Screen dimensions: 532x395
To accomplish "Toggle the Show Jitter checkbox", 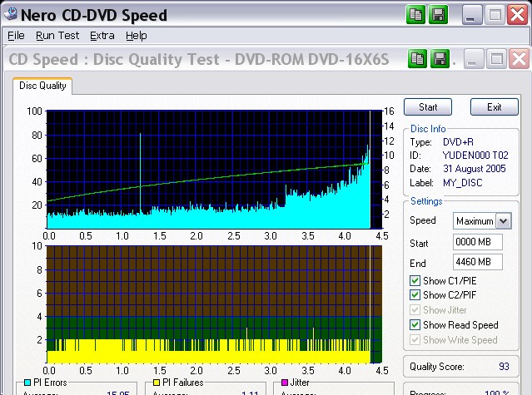I will click(415, 310).
